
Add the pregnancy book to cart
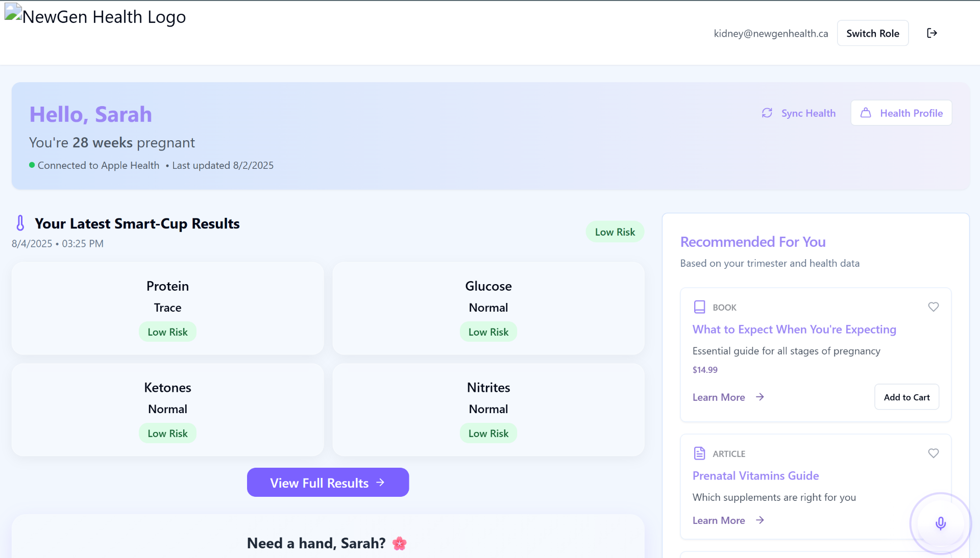coord(906,397)
